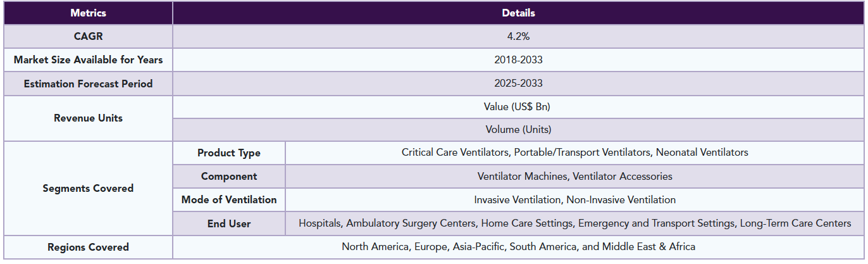Select the Mode of Ventilation sub-label
The image size is (868, 264).
pyautogui.click(x=228, y=200)
